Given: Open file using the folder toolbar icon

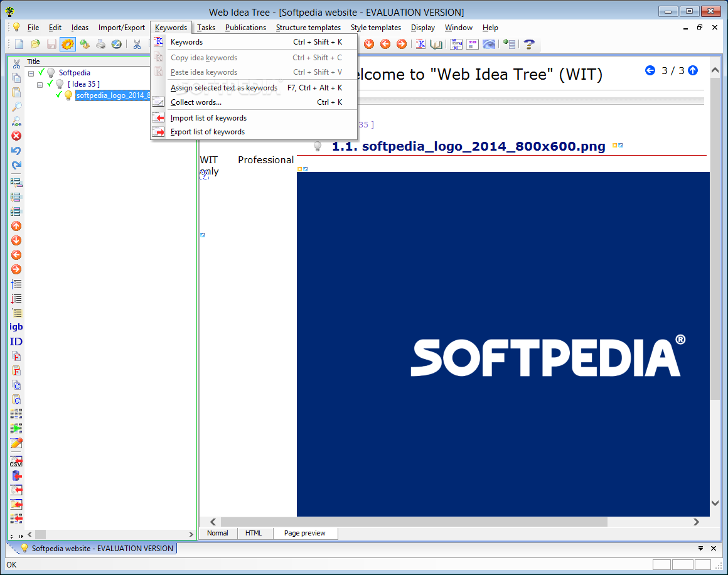Looking at the screenshot, I should click(35, 44).
